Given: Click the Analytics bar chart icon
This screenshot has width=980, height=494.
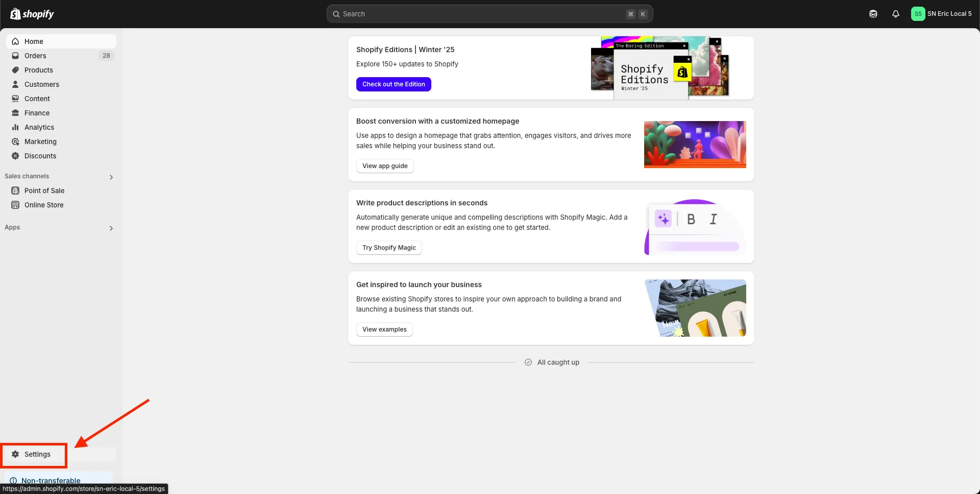Looking at the screenshot, I should (15, 127).
